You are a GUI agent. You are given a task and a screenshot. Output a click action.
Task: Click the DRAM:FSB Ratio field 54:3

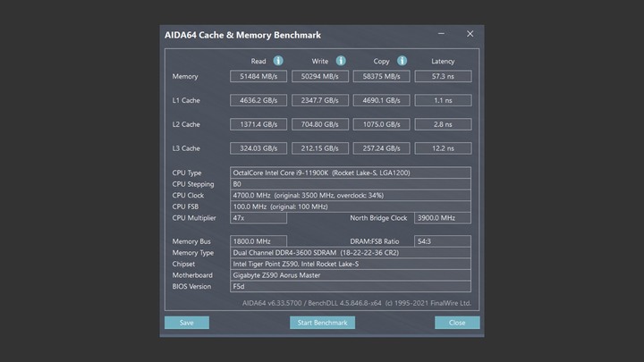[443, 241]
